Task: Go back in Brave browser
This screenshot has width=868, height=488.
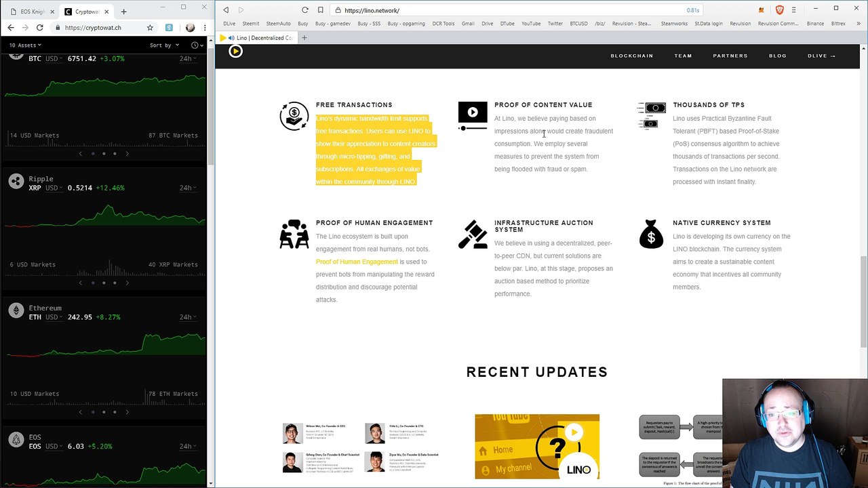Action: coord(226,10)
